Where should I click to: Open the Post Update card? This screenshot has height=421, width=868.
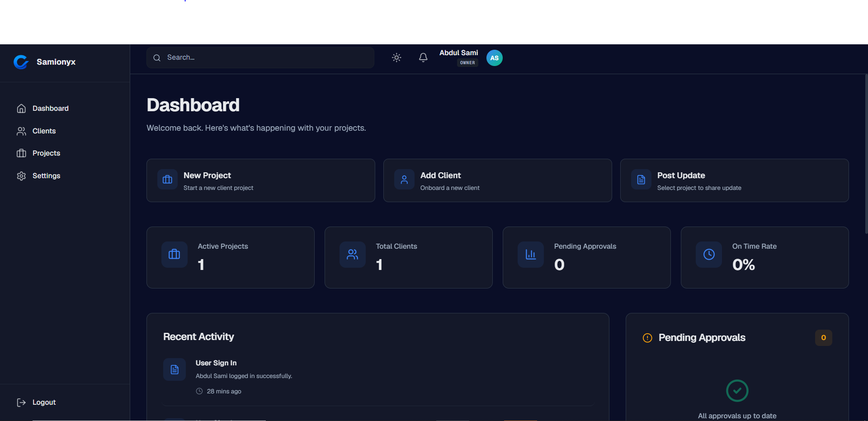tap(735, 180)
